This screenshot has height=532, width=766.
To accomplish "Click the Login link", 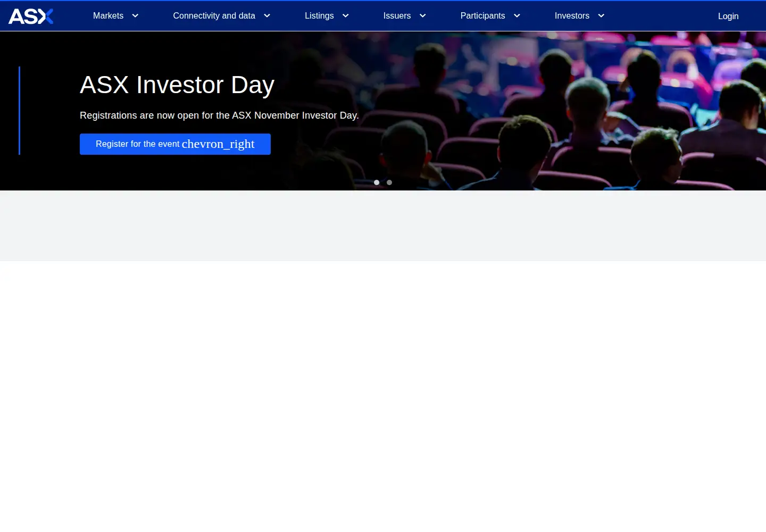I will 728,16.
